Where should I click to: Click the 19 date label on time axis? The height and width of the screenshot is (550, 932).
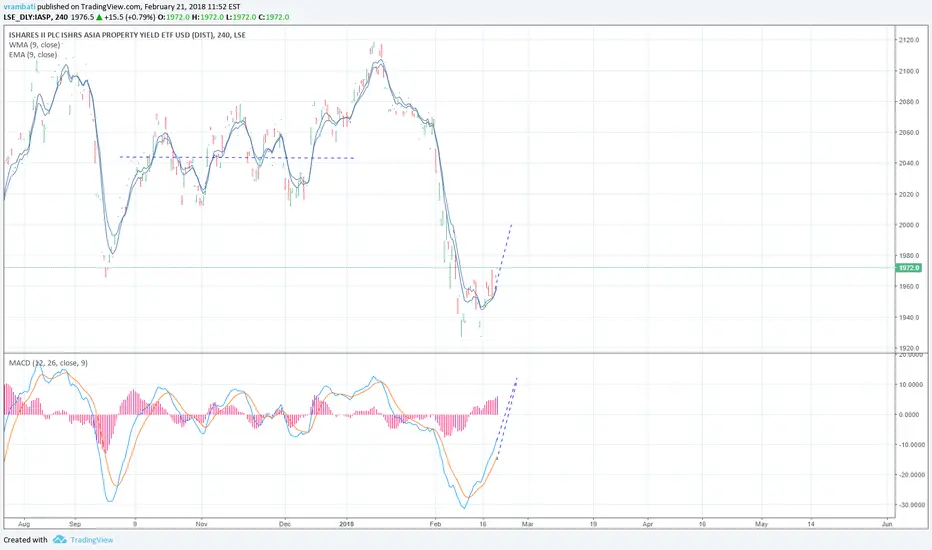coord(593,524)
